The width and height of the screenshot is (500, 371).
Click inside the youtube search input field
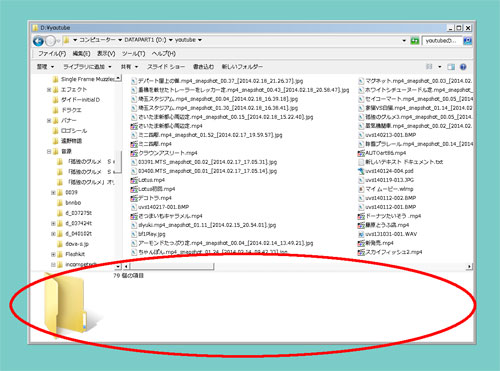[x=442, y=41]
